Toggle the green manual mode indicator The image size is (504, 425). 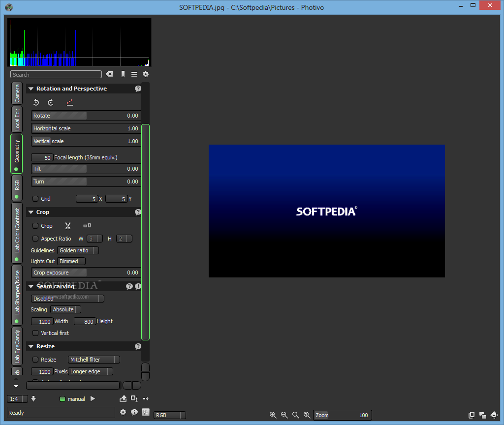(x=63, y=399)
